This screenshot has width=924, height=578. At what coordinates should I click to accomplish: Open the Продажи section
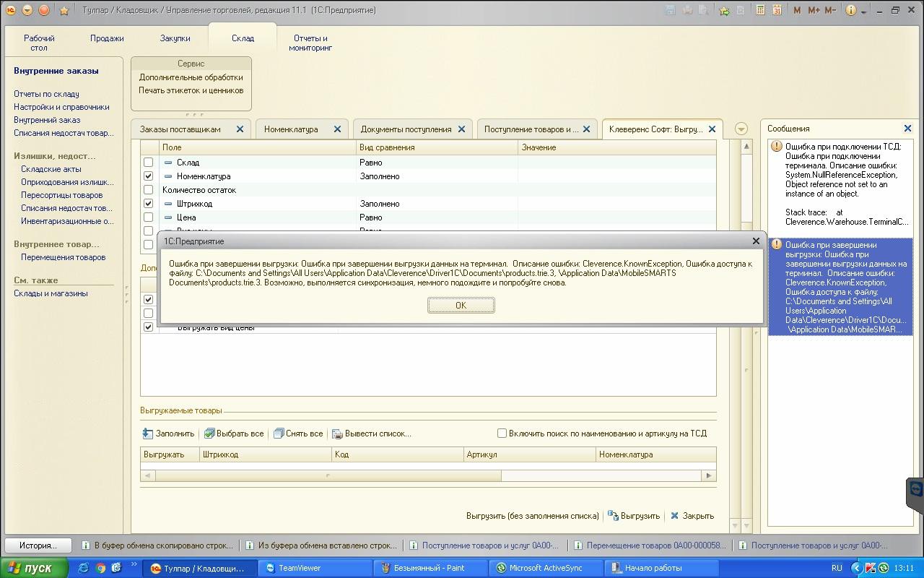pos(107,38)
